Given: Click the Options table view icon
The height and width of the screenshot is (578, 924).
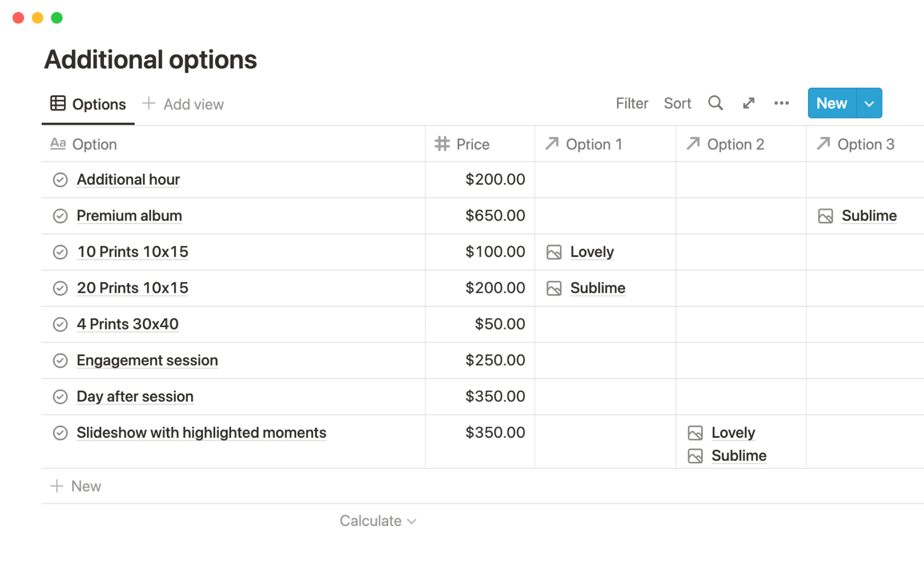Looking at the screenshot, I should [58, 104].
